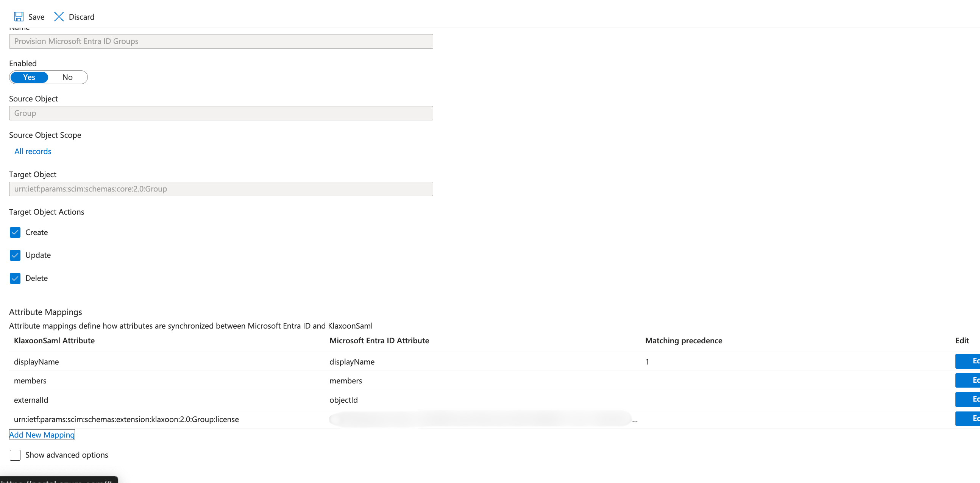Click Add New Mapping link
The image size is (980, 483).
42,435
